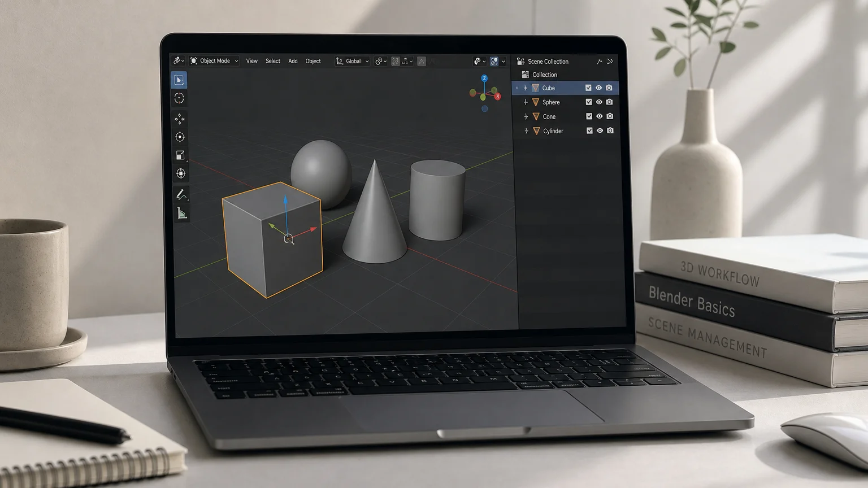This screenshot has width=868, height=488.
Task: Select the Cone row in outliner
Action: (x=566, y=116)
